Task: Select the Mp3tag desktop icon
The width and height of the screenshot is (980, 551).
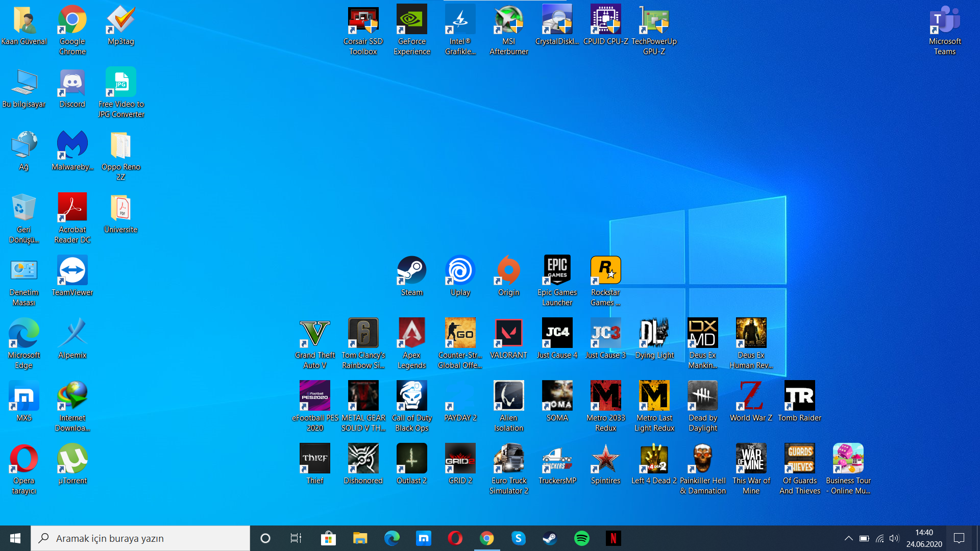Action: click(x=120, y=25)
